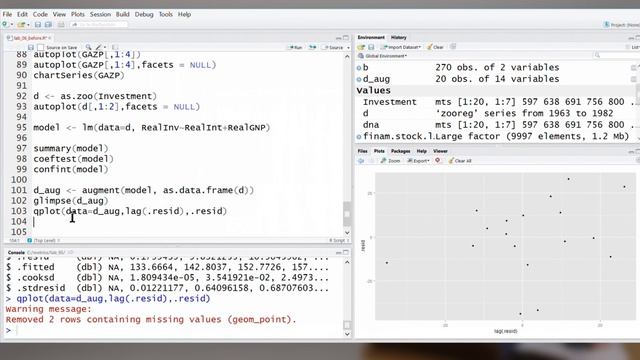Open the Code menu

click(x=40, y=14)
